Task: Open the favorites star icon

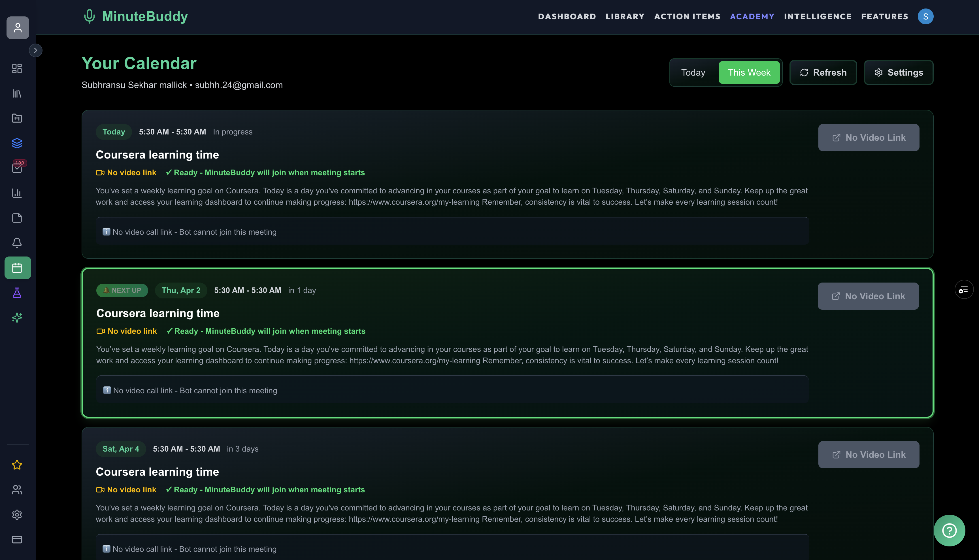Action: pos(17,465)
